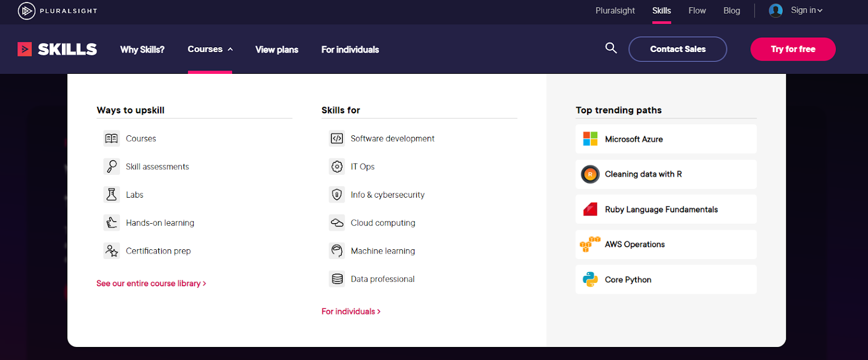The height and width of the screenshot is (360, 868).
Task: Click the Labs flask icon
Action: tap(112, 194)
